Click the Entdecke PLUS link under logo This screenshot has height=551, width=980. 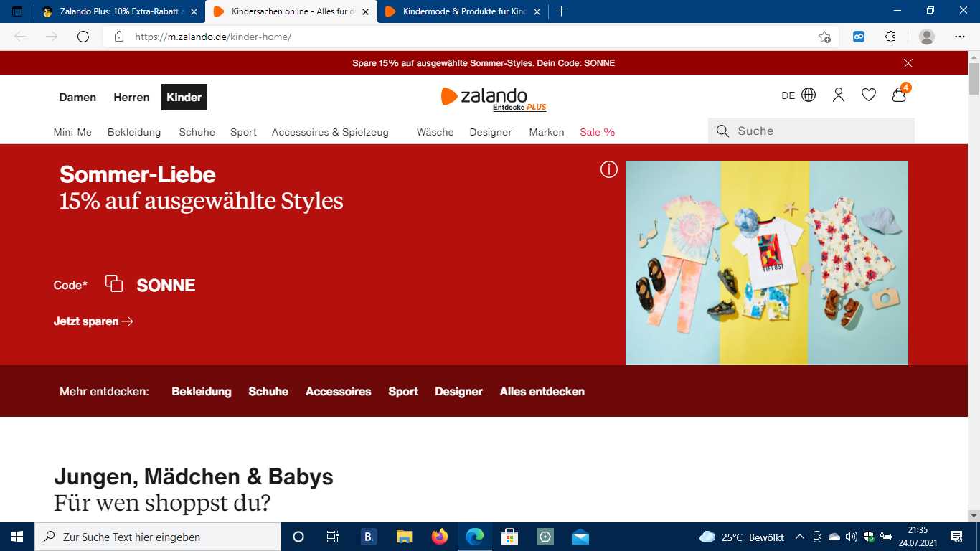click(519, 108)
